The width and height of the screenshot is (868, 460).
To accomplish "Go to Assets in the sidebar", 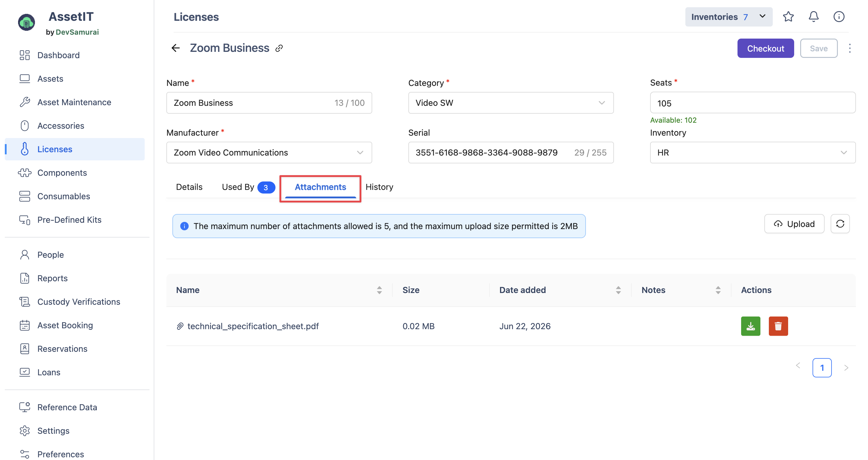I will pyautogui.click(x=50, y=78).
